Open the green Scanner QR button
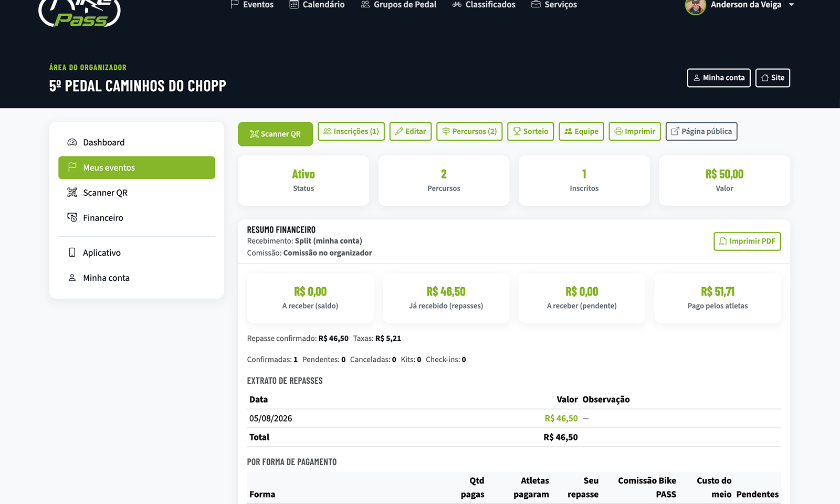Screen dimensions: 840x504 (275, 134)
